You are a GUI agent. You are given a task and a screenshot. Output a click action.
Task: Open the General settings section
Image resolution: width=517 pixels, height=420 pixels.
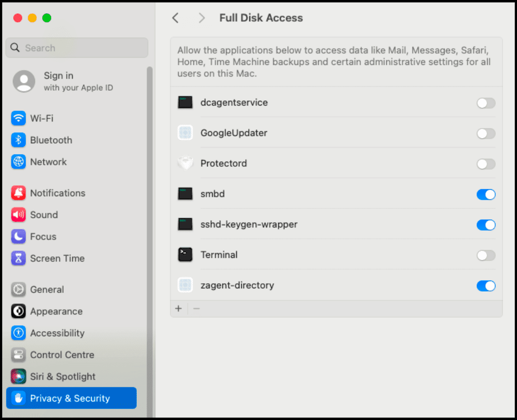pos(47,290)
